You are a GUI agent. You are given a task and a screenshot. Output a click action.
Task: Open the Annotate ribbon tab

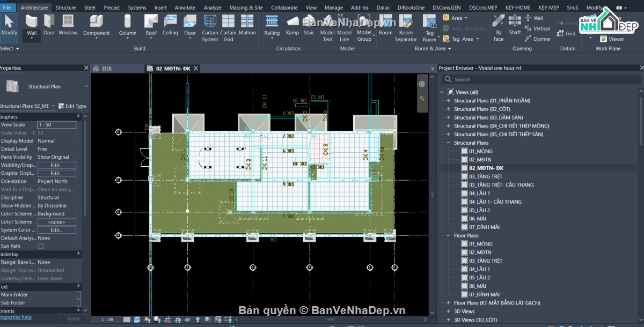point(185,8)
